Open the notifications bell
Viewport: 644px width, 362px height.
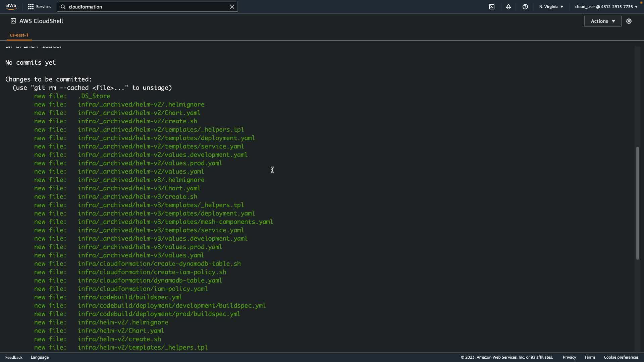point(508,7)
